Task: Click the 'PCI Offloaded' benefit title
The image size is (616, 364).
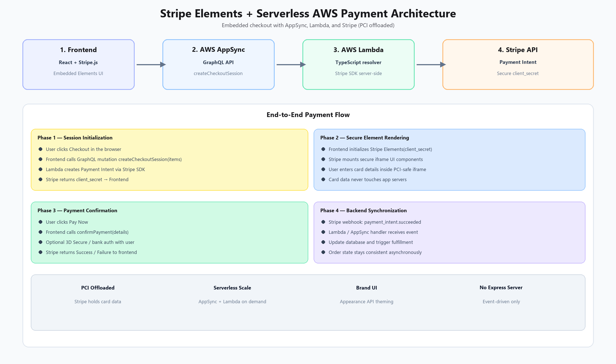Action: coord(98,288)
